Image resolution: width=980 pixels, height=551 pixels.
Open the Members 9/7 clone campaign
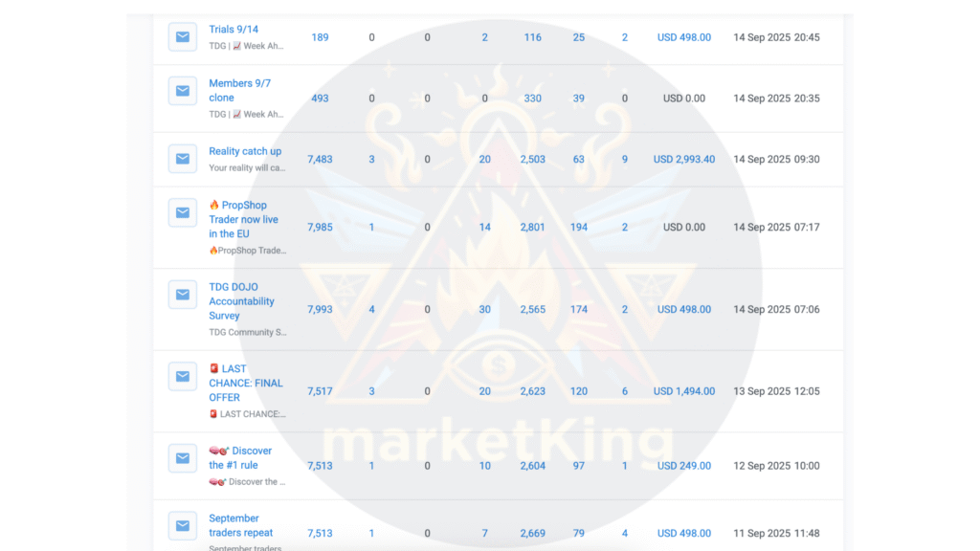click(x=239, y=90)
